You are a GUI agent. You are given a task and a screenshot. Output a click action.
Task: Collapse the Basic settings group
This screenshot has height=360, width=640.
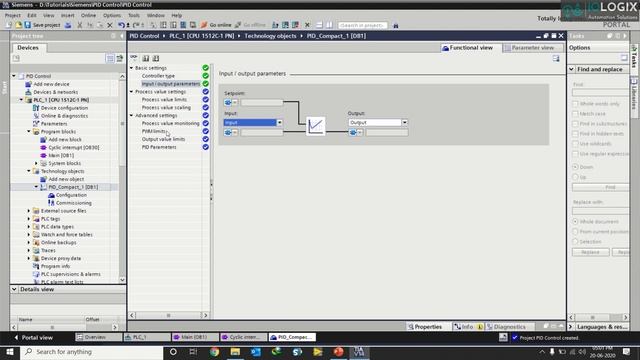[132, 68]
